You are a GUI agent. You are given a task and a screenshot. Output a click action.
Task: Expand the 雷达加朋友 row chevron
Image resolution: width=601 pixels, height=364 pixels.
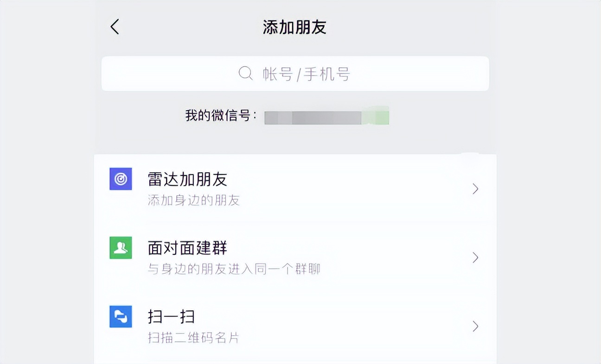point(475,188)
